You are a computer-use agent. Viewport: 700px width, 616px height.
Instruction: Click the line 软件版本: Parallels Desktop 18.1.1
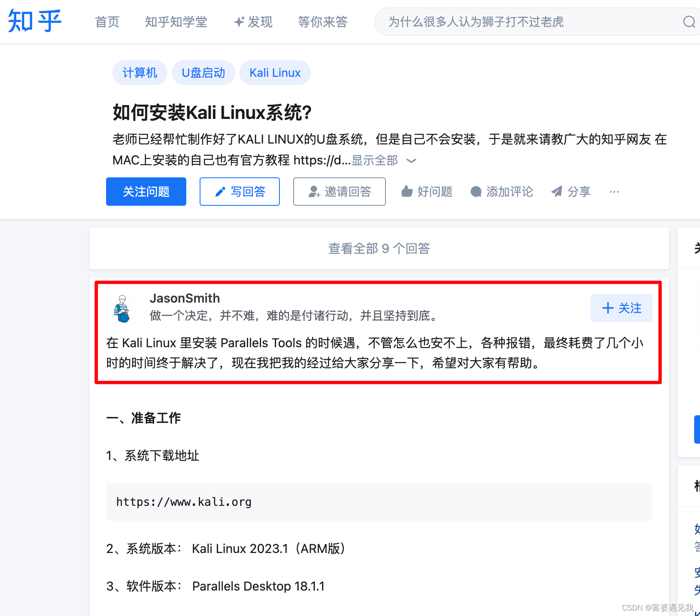click(x=216, y=586)
